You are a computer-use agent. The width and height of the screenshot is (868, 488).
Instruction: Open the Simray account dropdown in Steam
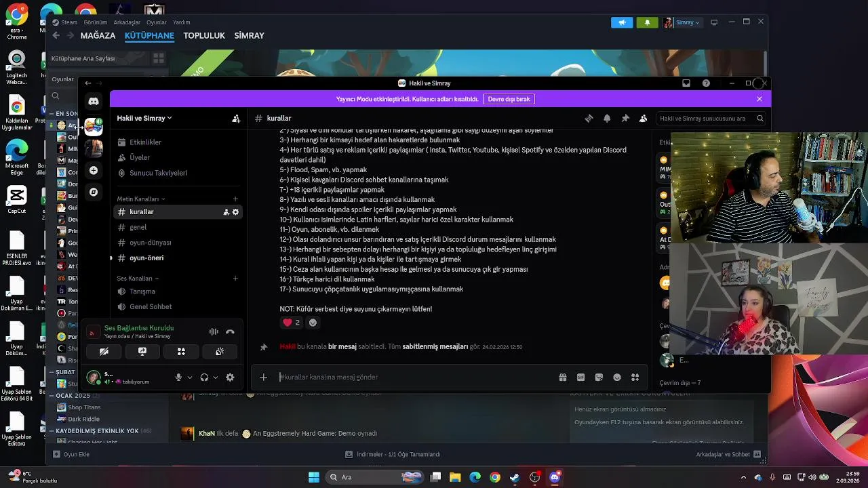pyautogui.click(x=682, y=22)
